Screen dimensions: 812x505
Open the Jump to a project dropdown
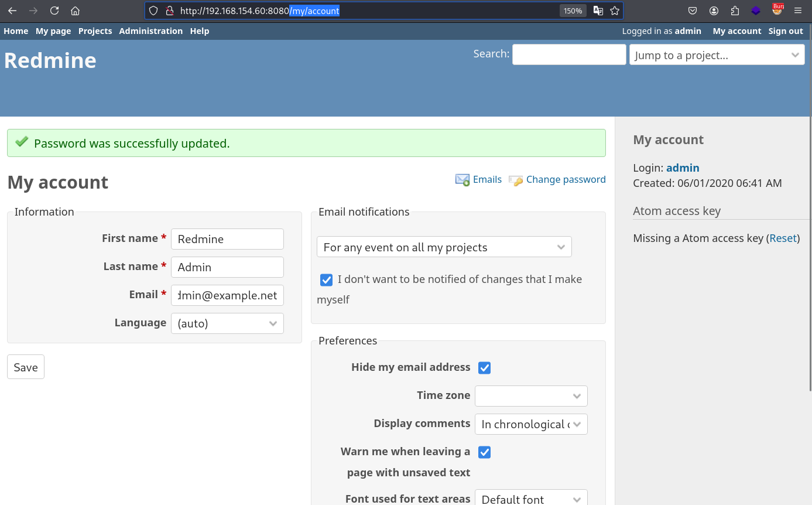coord(717,55)
